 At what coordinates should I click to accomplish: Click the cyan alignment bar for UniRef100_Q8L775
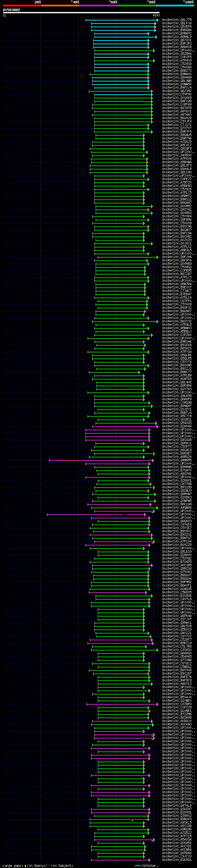122,20
